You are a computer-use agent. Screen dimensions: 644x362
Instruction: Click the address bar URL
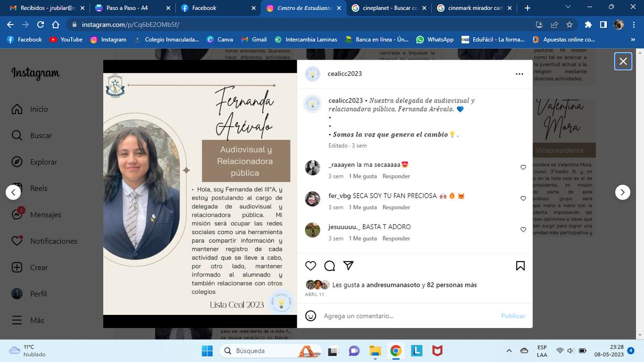[x=130, y=25]
